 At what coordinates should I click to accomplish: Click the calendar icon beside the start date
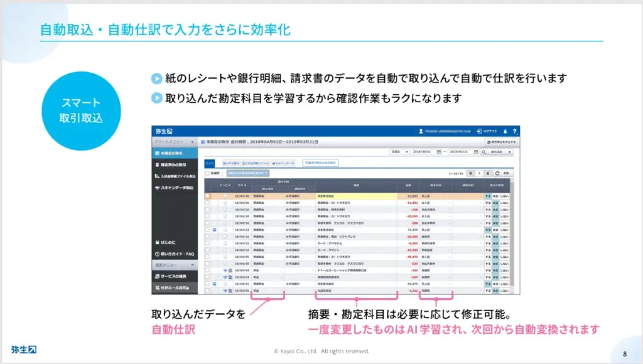pyautogui.click(x=439, y=151)
